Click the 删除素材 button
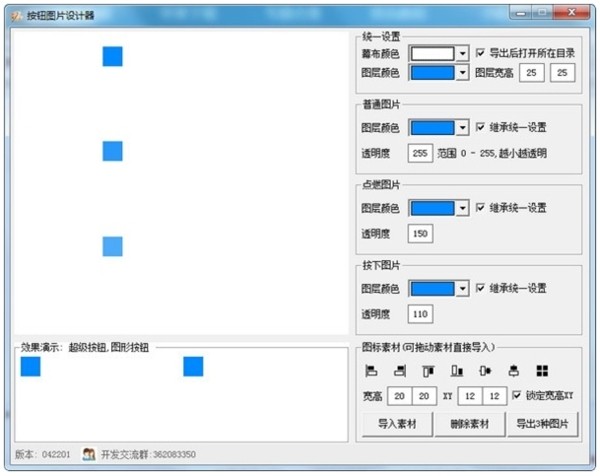This screenshot has height=476, width=600. click(470, 424)
